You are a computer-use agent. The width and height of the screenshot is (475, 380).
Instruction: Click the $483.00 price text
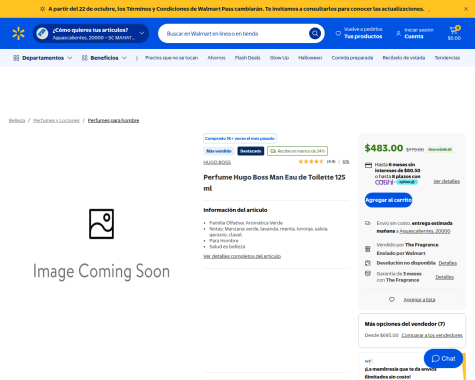[x=384, y=148]
